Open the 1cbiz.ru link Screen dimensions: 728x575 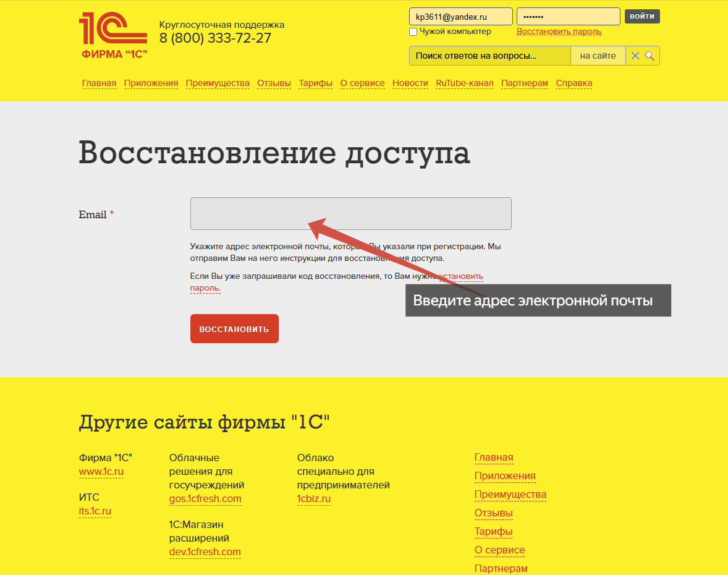[x=314, y=499]
